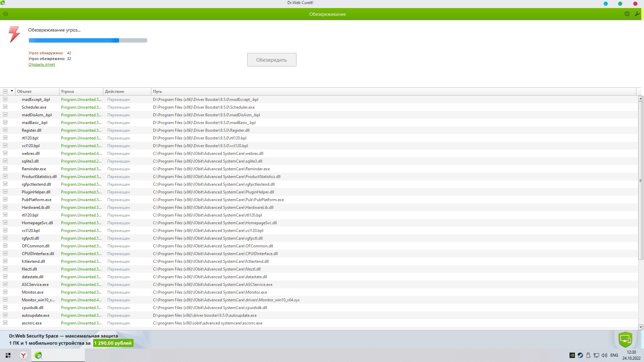This screenshot has width=644, height=362.
Task: Click the Обезвредить neutralize button
Action: 272,59
